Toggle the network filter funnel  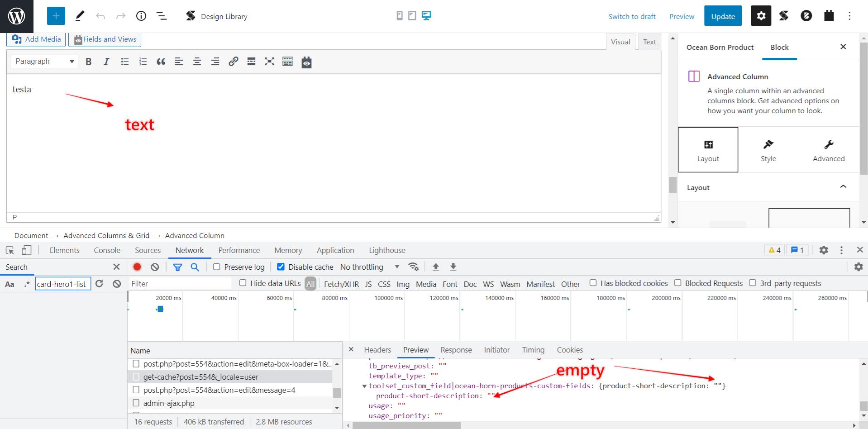(x=177, y=267)
